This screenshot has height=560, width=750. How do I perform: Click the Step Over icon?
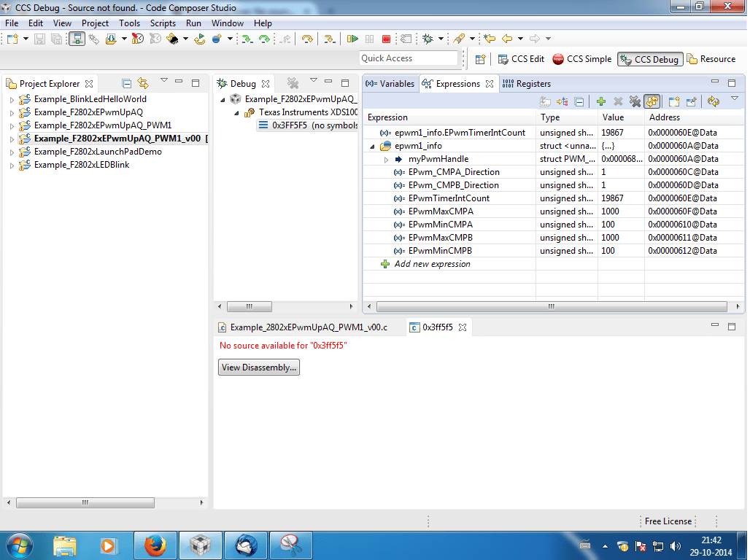(x=265, y=39)
